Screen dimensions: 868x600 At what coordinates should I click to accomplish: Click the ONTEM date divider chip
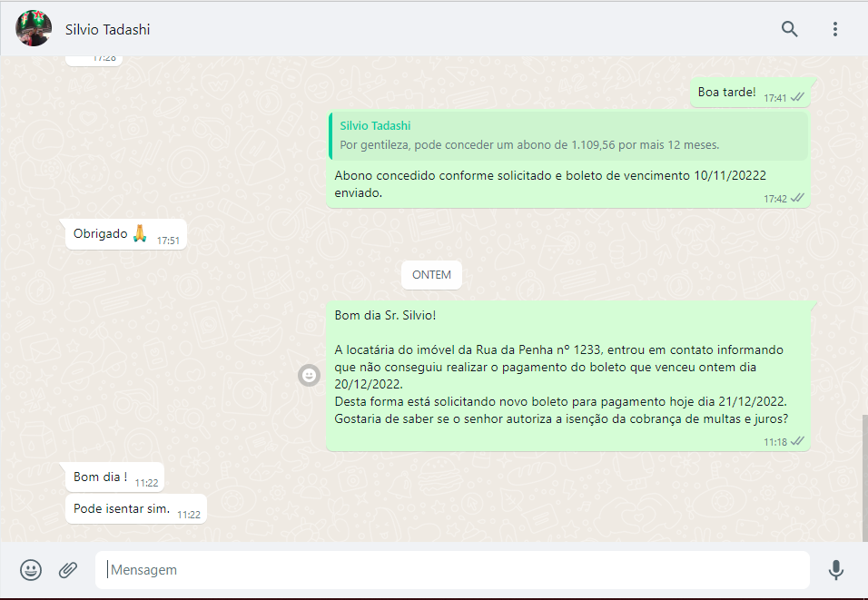(431, 274)
